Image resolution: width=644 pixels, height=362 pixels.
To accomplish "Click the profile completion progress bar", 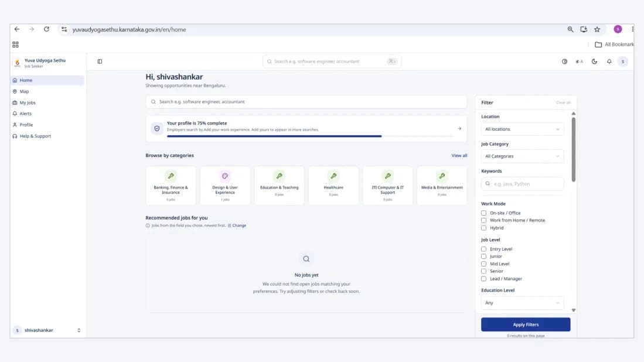I will (311, 136).
